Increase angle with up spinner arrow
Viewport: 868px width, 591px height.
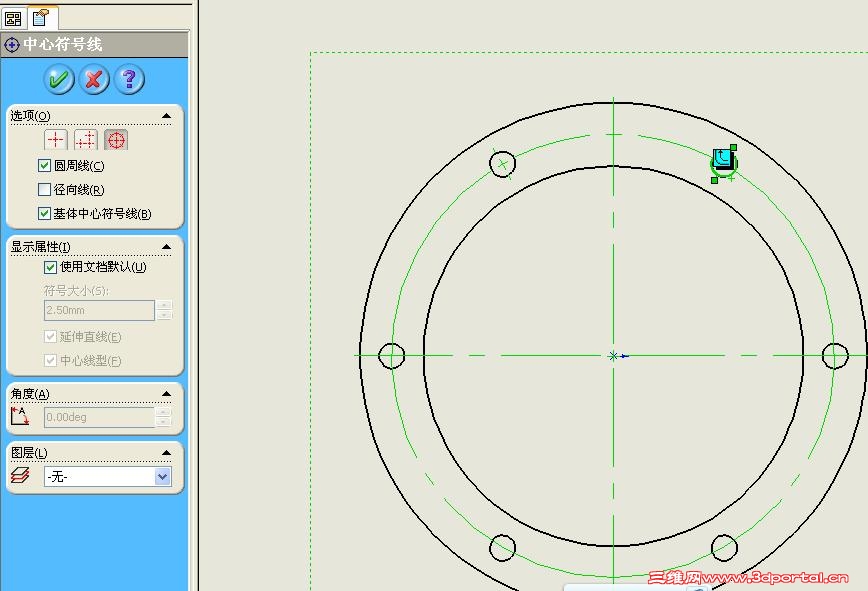tap(164, 412)
